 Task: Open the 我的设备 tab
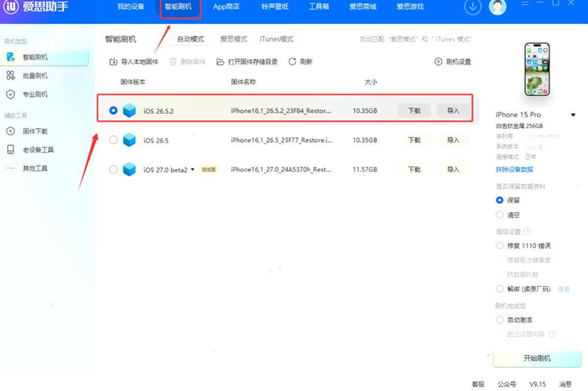pos(131,7)
